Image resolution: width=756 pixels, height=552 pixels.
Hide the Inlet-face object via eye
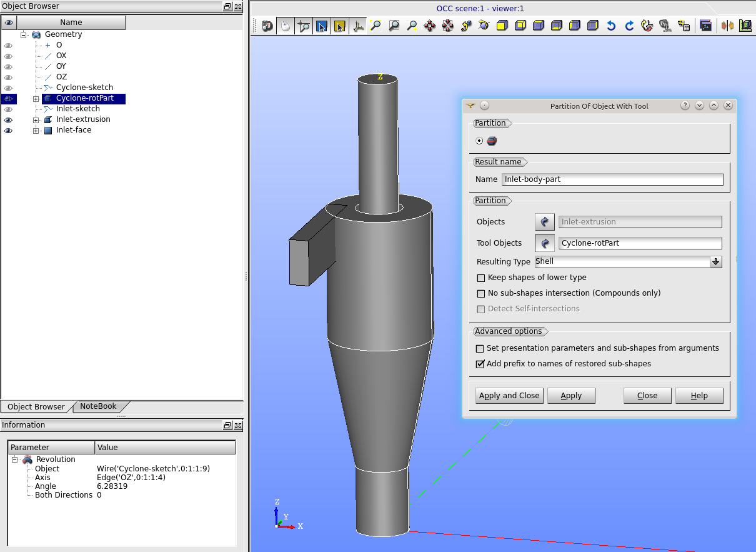9,130
